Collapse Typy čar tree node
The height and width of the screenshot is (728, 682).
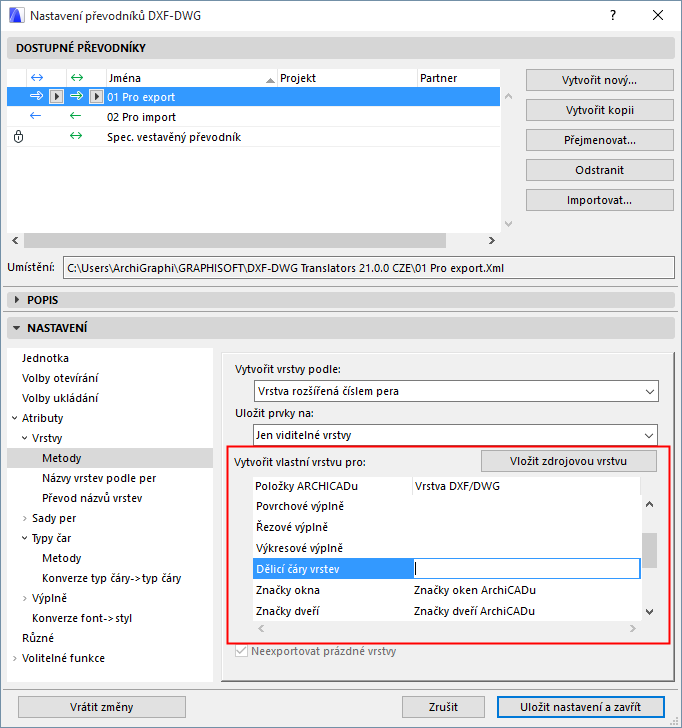coord(25,538)
